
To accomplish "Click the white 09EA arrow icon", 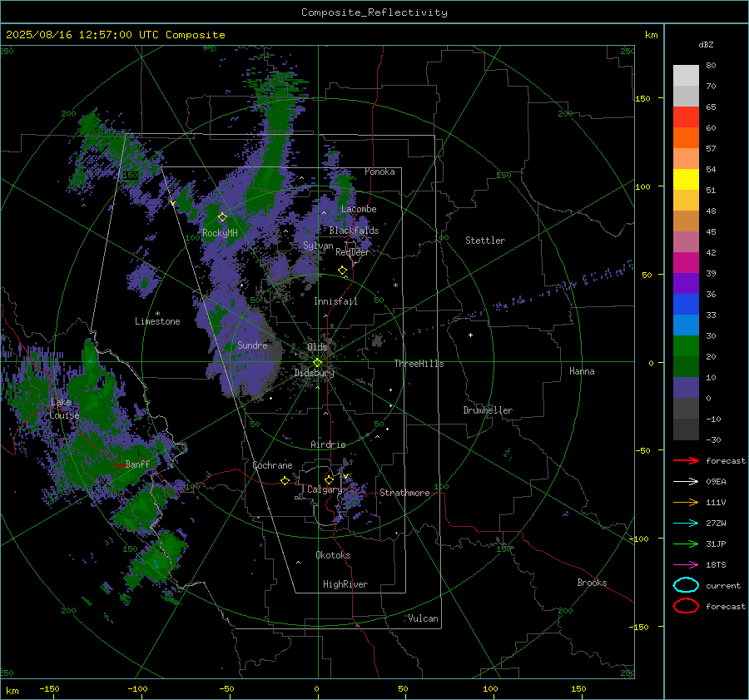I will [686, 482].
